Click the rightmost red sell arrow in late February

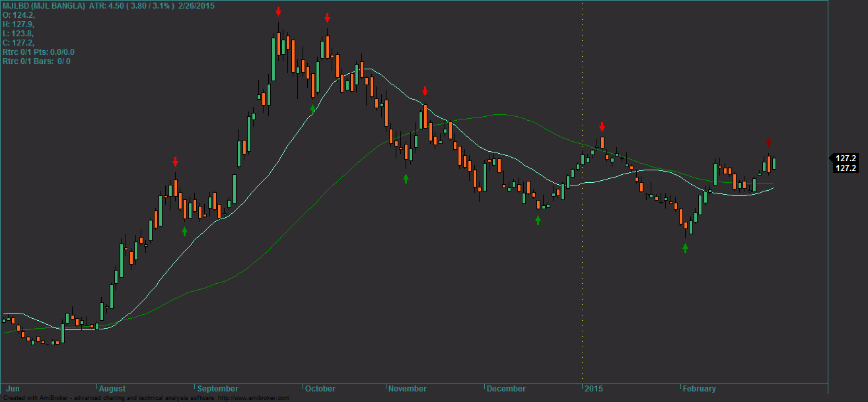coord(767,142)
